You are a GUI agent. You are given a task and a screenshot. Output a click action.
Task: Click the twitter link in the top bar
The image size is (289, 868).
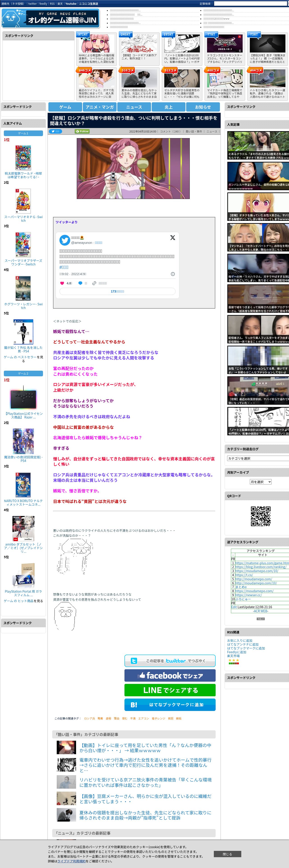32,4
